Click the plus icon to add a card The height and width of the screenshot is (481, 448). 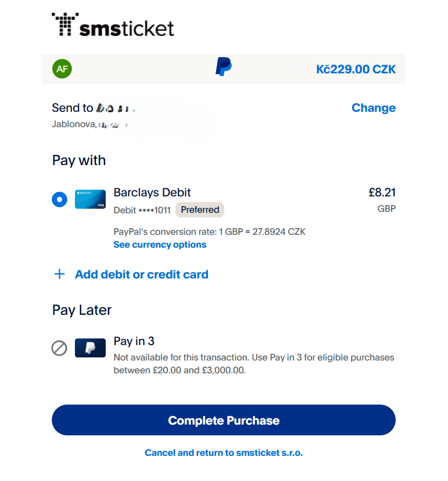60,274
